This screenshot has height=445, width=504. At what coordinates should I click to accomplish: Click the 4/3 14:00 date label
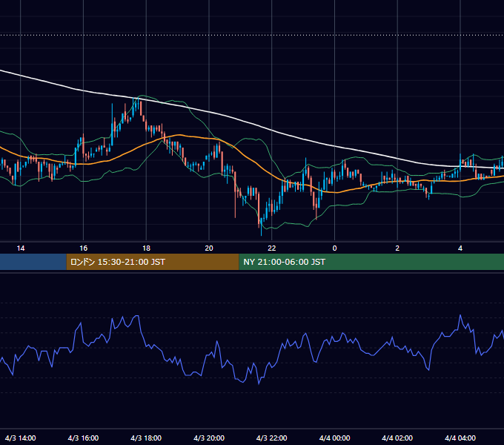pos(21,438)
